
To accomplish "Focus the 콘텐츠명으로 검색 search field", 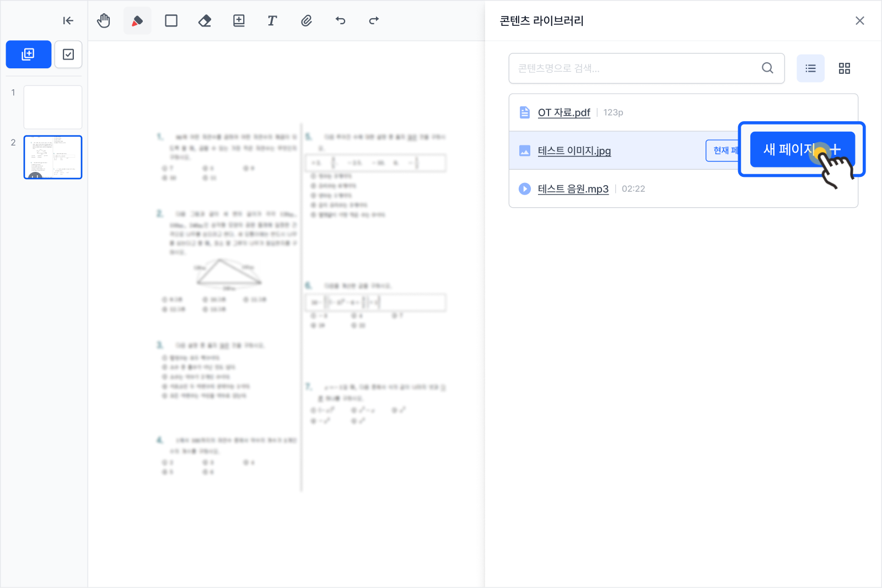I will 647,68.
